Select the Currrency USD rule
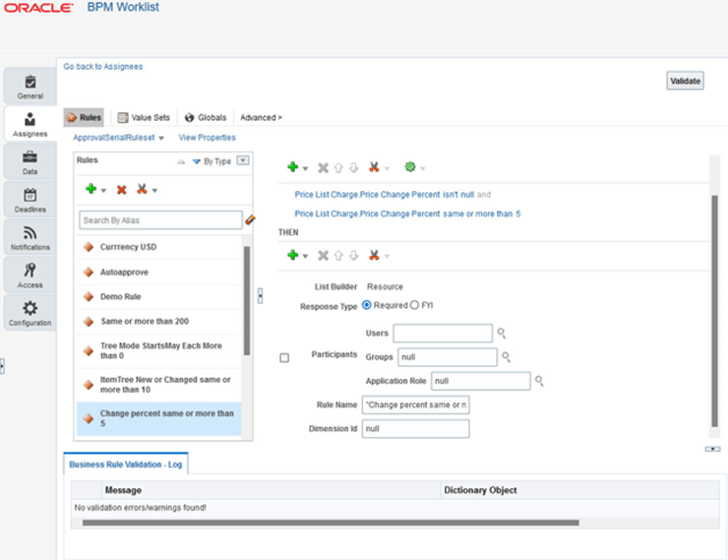 (x=158, y=247)
